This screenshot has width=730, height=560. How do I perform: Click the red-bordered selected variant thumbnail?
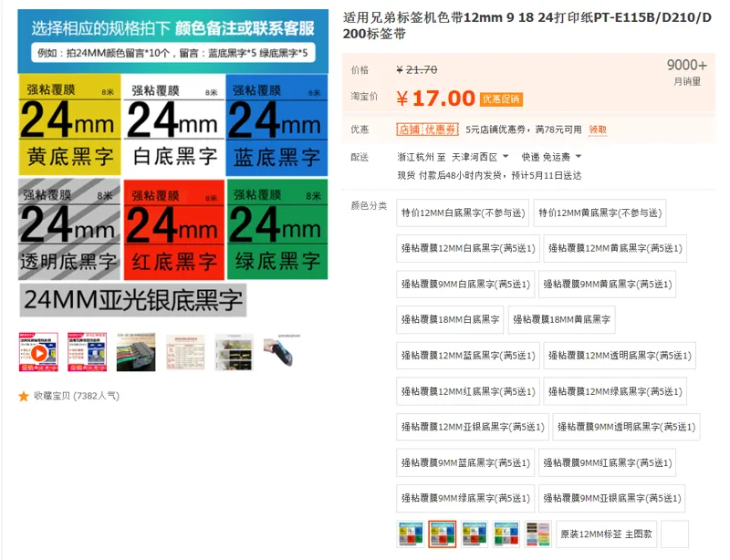coord(443,534)
